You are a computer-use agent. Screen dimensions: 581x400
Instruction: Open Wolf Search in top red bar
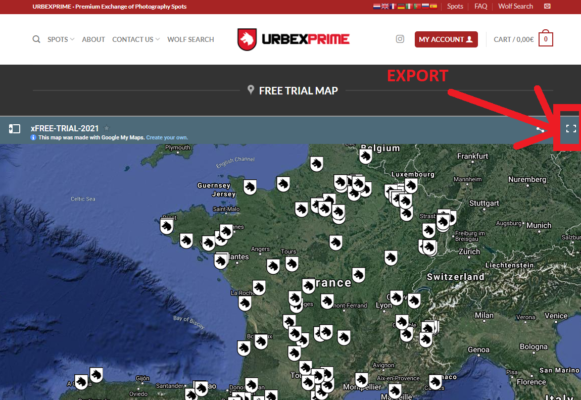(515, 6)
